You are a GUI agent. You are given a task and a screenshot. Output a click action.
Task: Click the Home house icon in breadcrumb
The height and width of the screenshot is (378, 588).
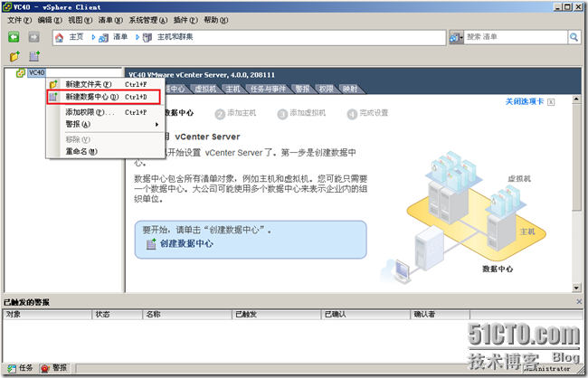pyautogui.click(x=59, y=37)
